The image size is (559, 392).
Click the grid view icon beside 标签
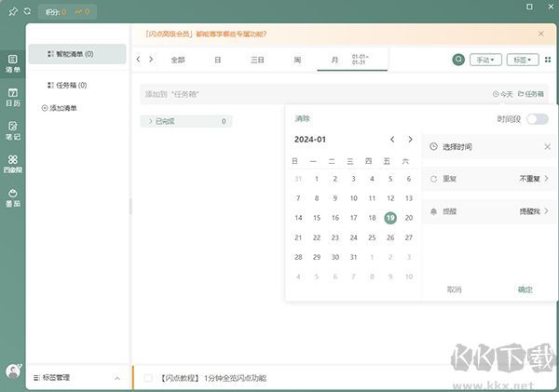pyautogui.click(x=548, y=60)
